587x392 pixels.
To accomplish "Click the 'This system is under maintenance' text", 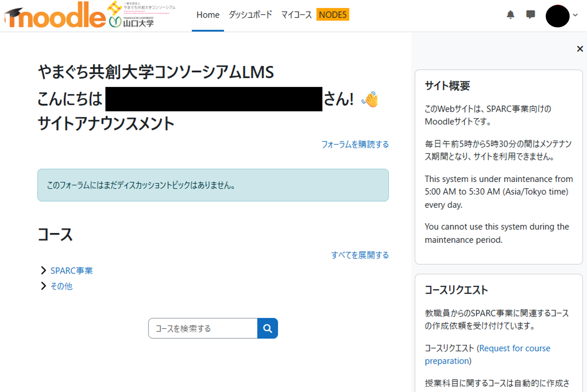I will pyautogui.click(x=499, y=192).
